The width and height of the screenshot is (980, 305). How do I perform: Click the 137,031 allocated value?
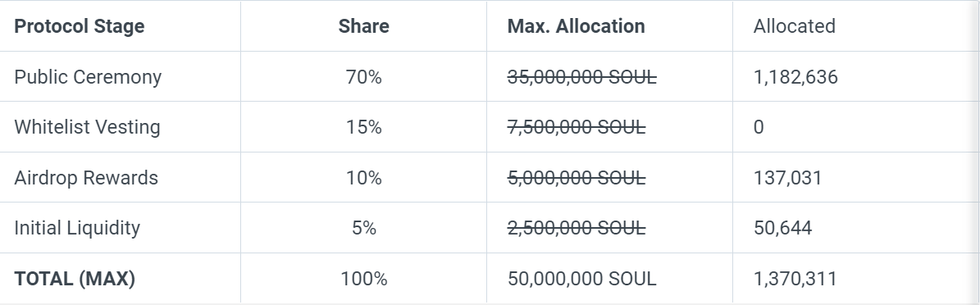pyautogui.click(x=787, y=177)
